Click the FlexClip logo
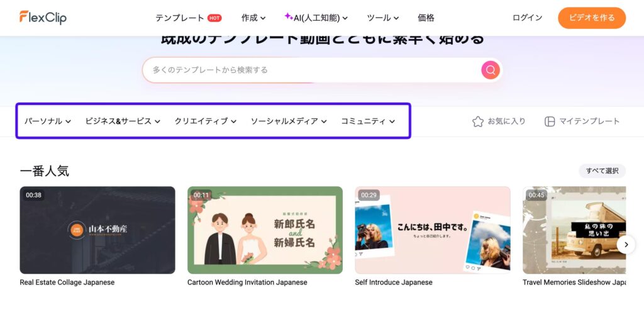Viewport: 644px width, 310px height. point(43,18)
